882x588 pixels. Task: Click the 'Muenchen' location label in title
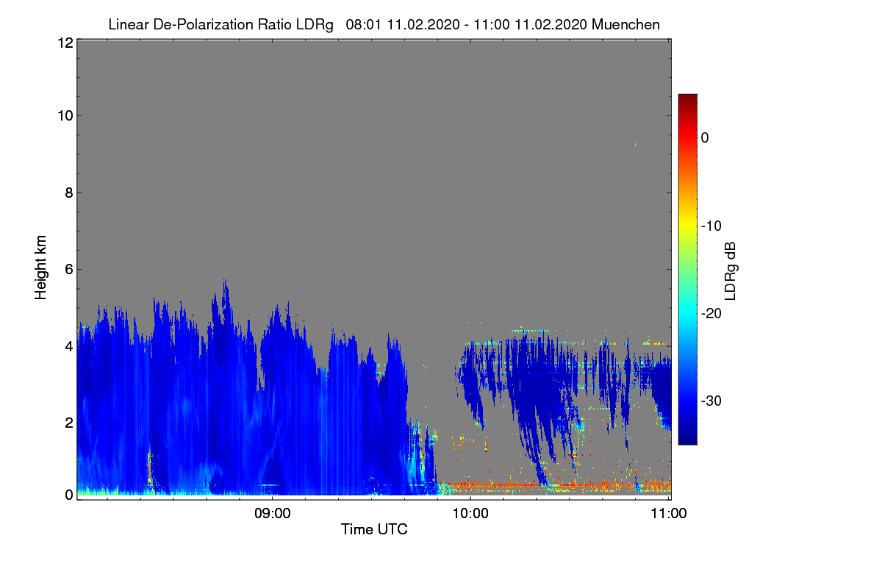627,25
